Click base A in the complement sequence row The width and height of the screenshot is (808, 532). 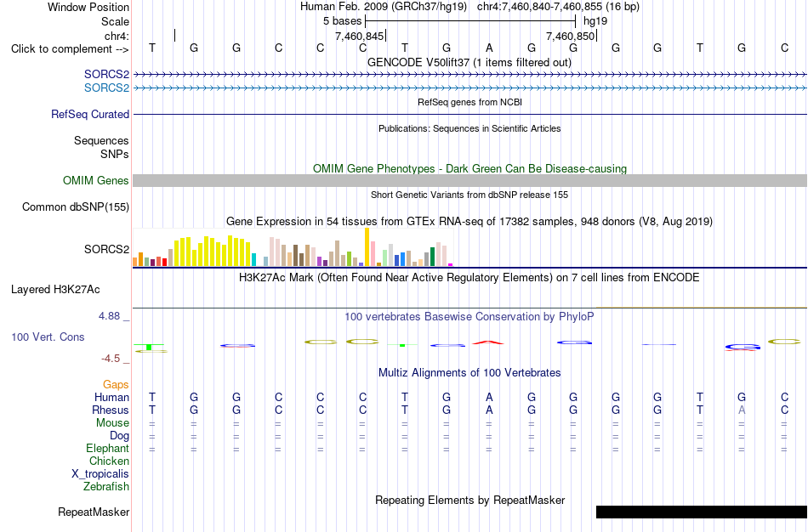tap(489, 48)
